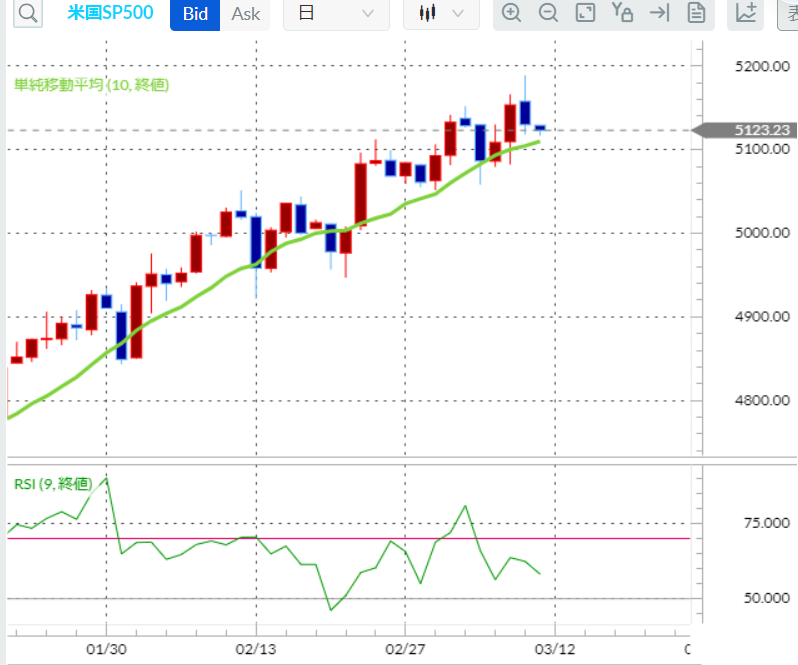
Task: Click the 5000.00 price axis label
Action: click(762, 233)
